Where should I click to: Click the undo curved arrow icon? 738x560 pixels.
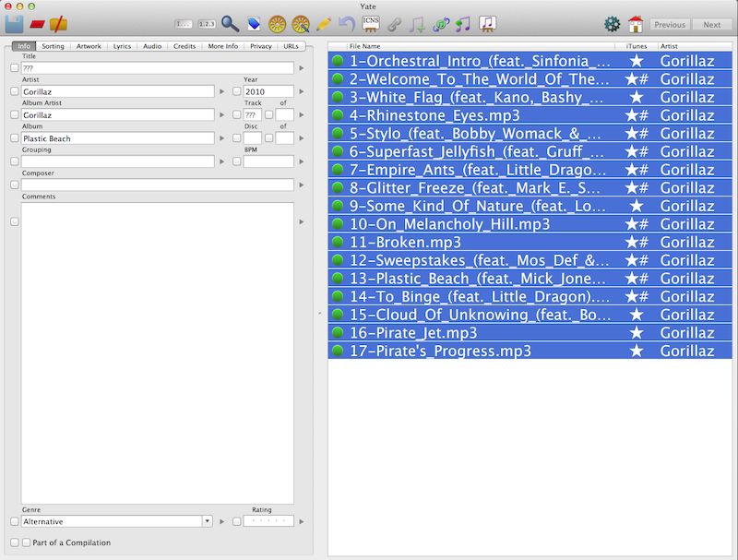click(347, 24)
